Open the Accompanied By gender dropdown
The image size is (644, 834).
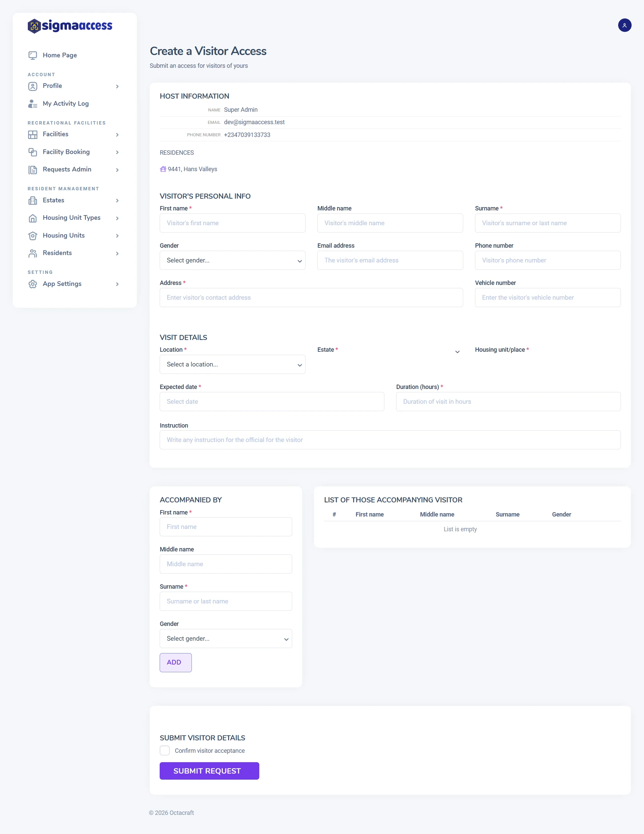pos(226,638)
